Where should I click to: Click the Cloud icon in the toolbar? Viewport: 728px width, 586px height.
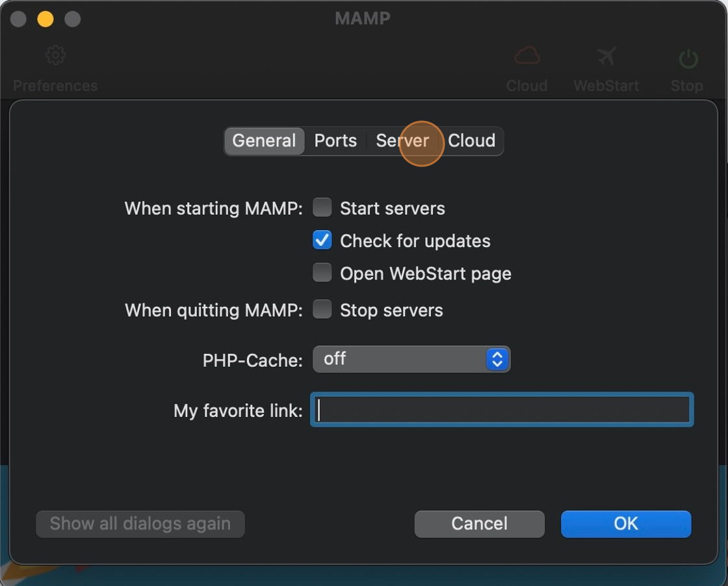coord(526,57)
